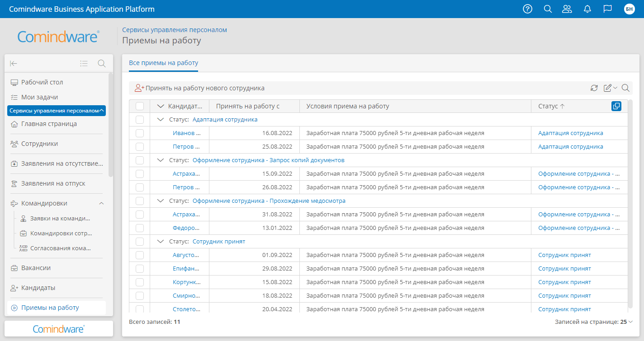Image resolution: width=644 pixels, height=341 pixels.
Task: Open the Все приемы на работу tab
Action: point(163,63)
